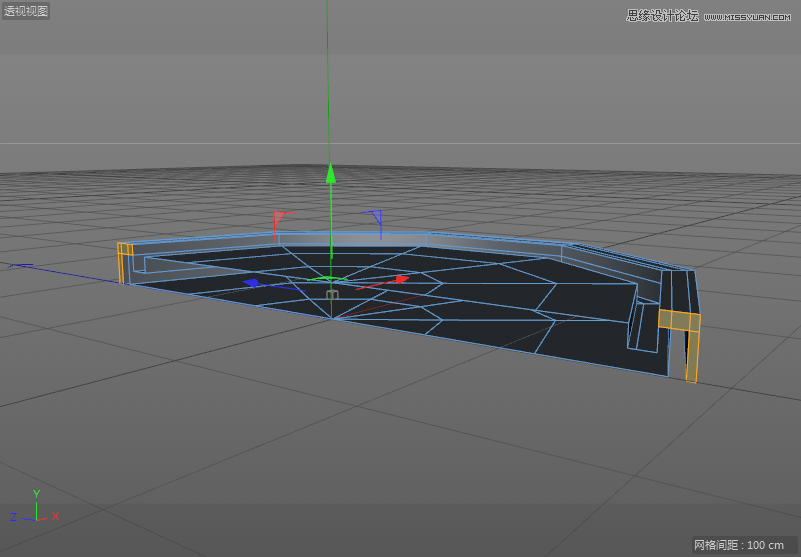Click the green Y-axis arrow handle
Screen dimensions: 801x557
click(x=330, y=176)
